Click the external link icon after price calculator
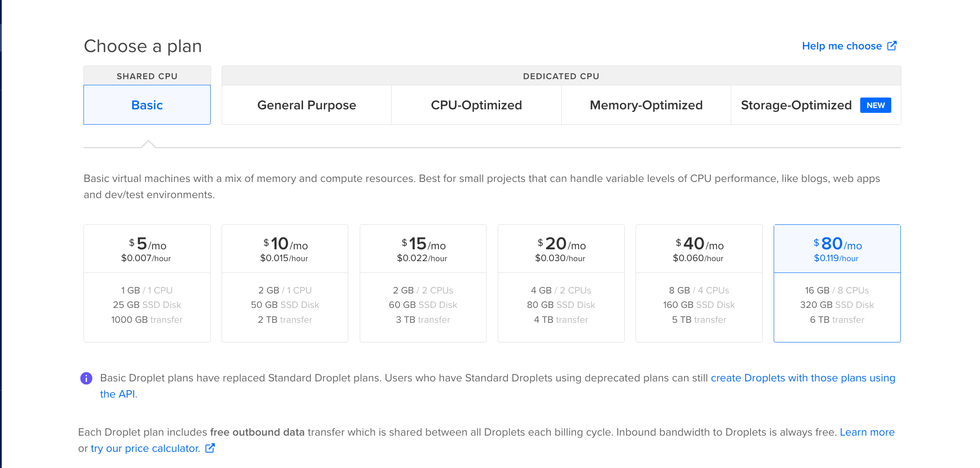This screenshot has width=980, height=468. [x=210, y=448]
